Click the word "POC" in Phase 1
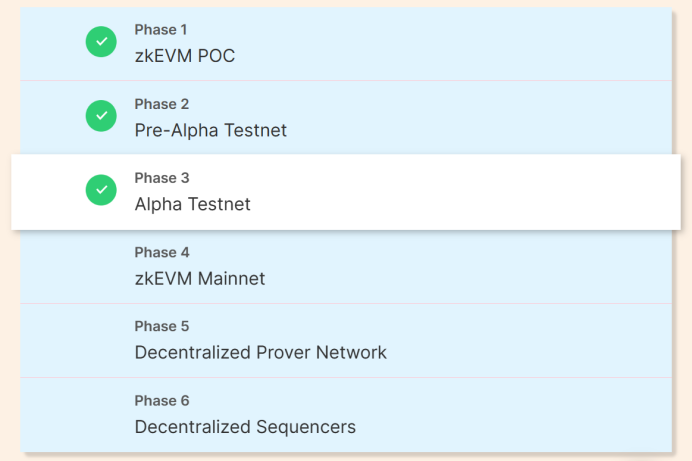692x461 pixels. [x=216, y=56]
